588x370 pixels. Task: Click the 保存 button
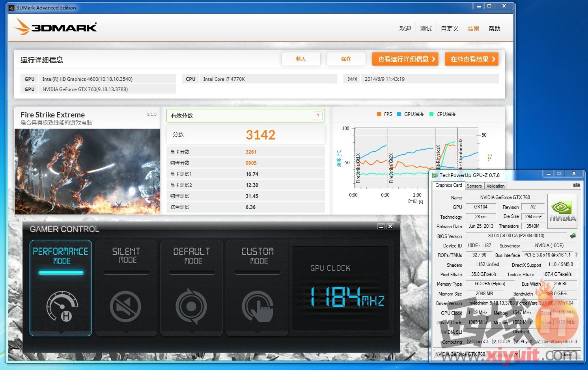click(346, 59)
